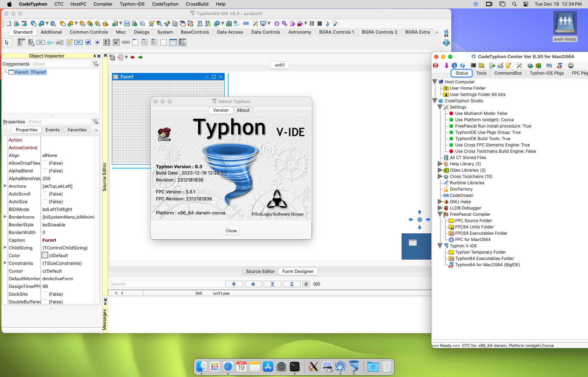Pick the TScrollBar component in the palette
Screen dimensions: 588x377
click(126, 42)
